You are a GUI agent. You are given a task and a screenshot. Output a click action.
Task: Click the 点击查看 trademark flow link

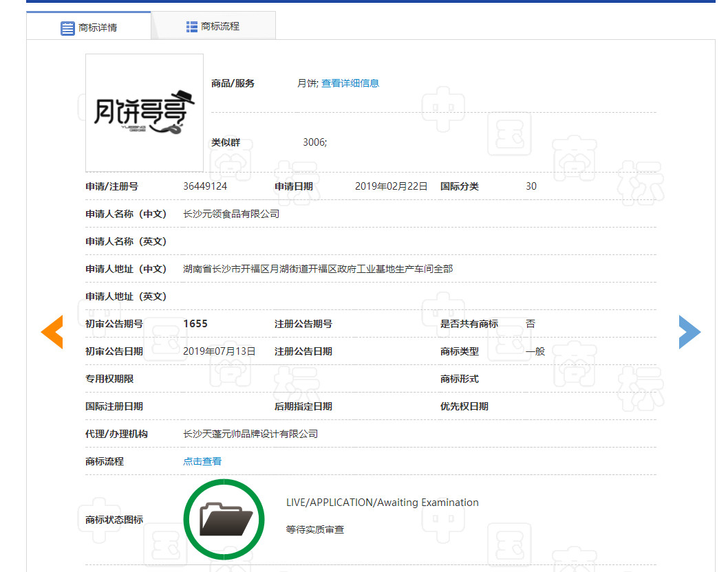(x=202, y=461)
